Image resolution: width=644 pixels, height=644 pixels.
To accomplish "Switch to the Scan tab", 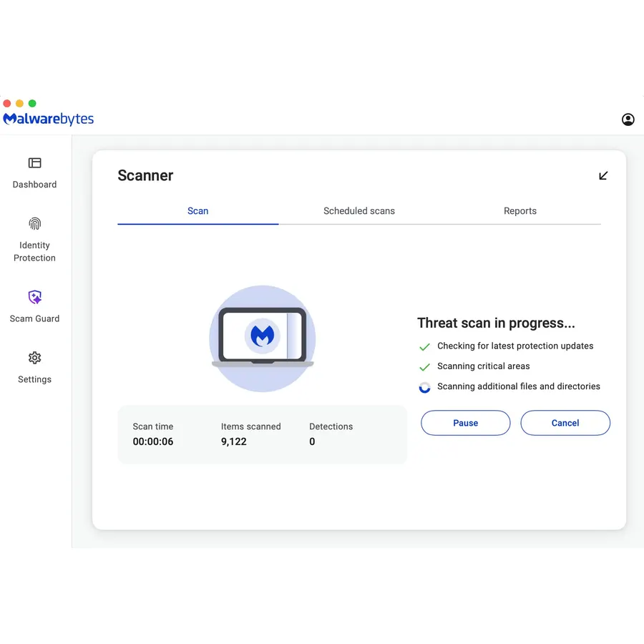I will tap(198, 211).
